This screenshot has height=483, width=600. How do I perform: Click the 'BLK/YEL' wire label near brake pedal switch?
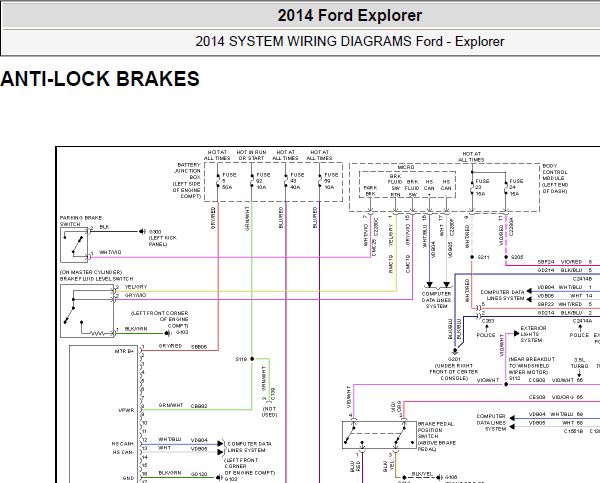pyautogui.click(x=422, y=474)
